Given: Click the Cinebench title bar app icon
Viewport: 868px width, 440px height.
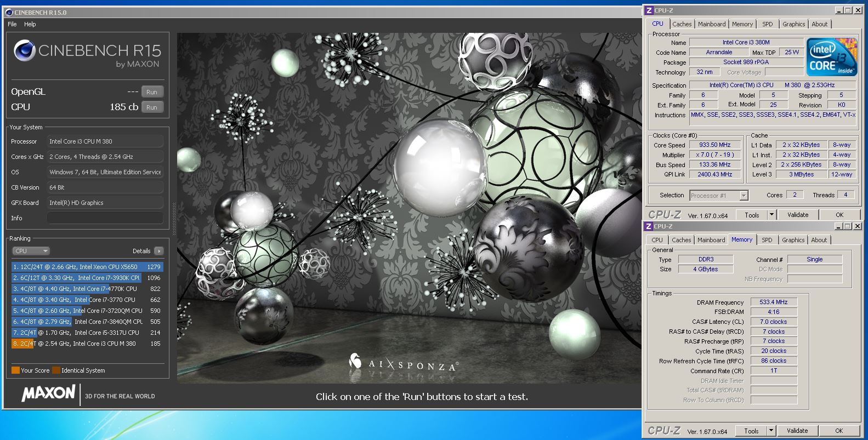Looking at the screenshot, I should tap(9, 13).
